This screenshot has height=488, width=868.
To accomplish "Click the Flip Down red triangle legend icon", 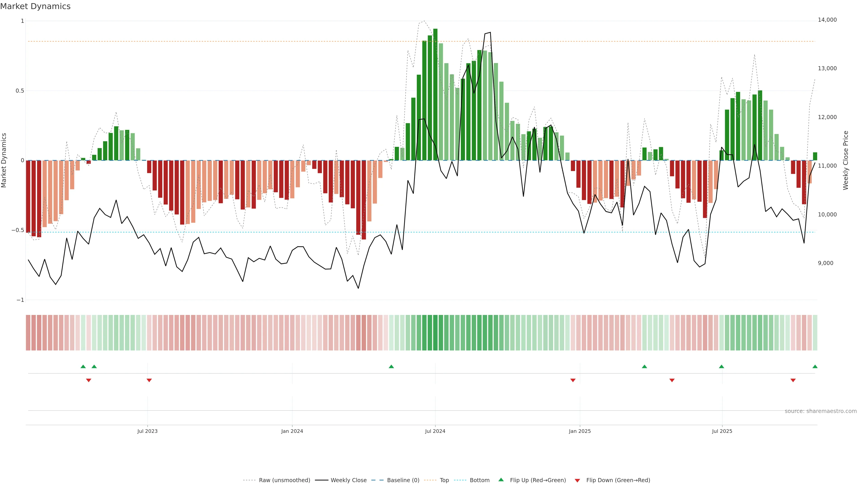I will click(x=577, y=481).
